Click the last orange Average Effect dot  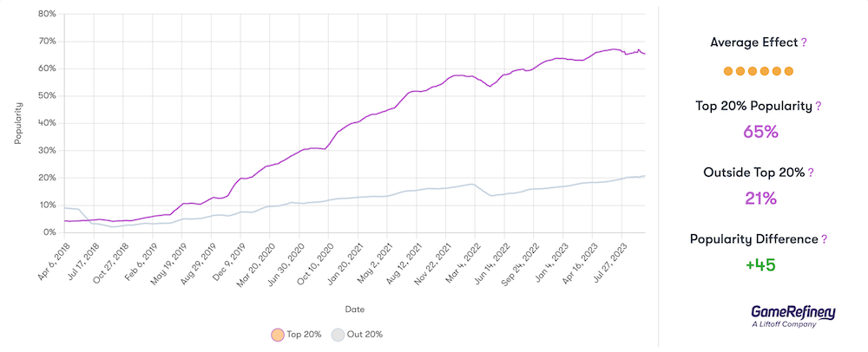point(789,71)
